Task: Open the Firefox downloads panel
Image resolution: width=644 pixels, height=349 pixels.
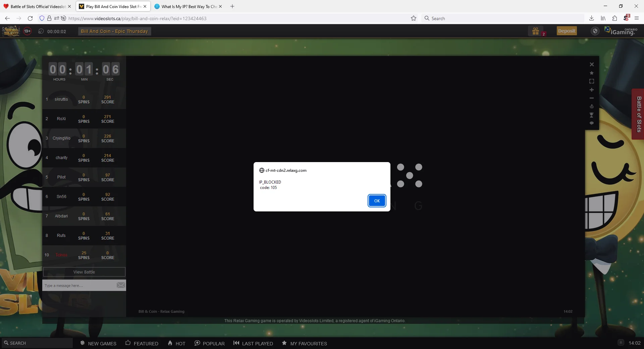Action: tap(592, 18)
